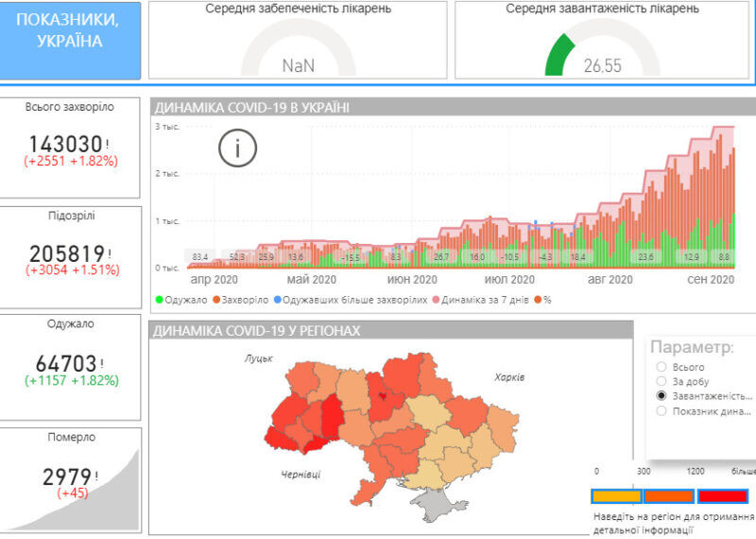Click the '(+3054 +1.51%)' suspected change text
This screenshot has width=756, height=539.
pos(73,270)
